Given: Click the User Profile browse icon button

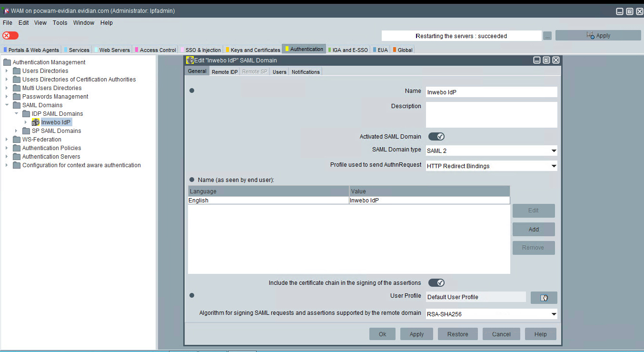Looking at the screenshot, I should coord(544,298).
